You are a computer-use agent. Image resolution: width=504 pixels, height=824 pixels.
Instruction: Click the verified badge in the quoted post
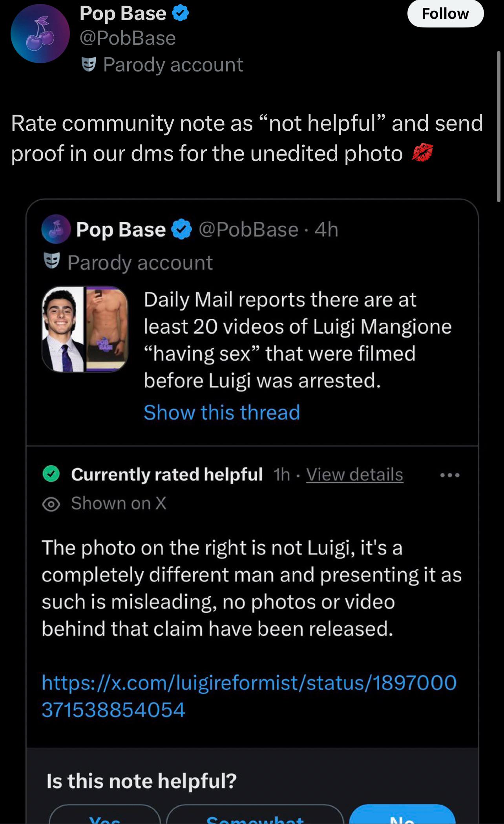click(x=181, y=230)
